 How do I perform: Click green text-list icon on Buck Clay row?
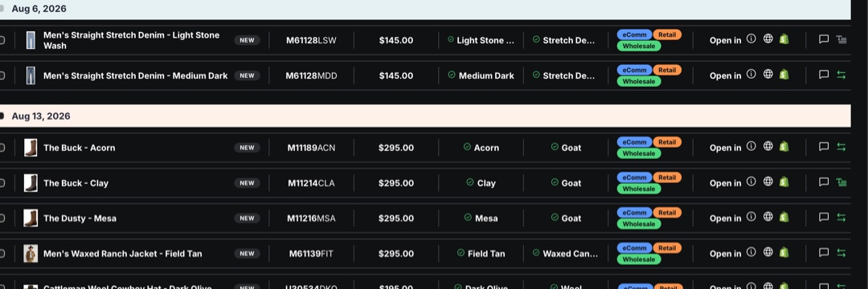(x=841, y=181)
